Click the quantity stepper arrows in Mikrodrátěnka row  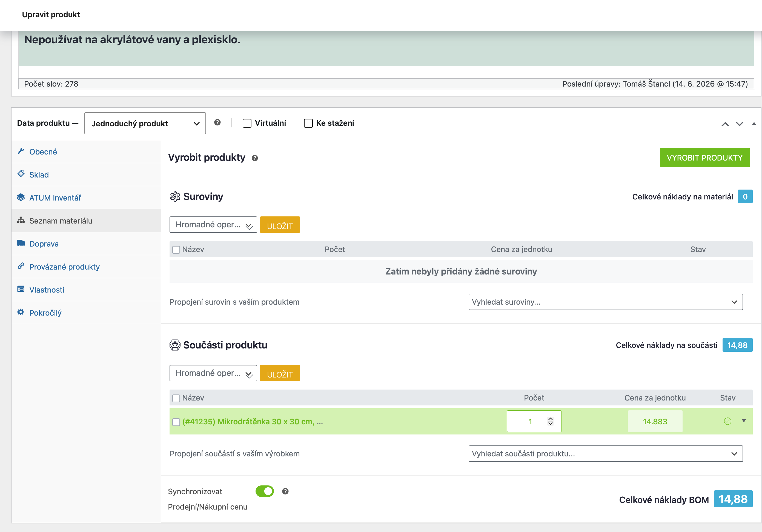coord(551,421)
